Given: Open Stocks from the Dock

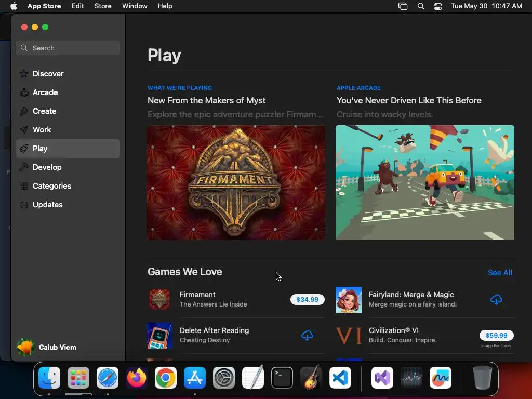Looking at the screenshot, I should point(411,378).
